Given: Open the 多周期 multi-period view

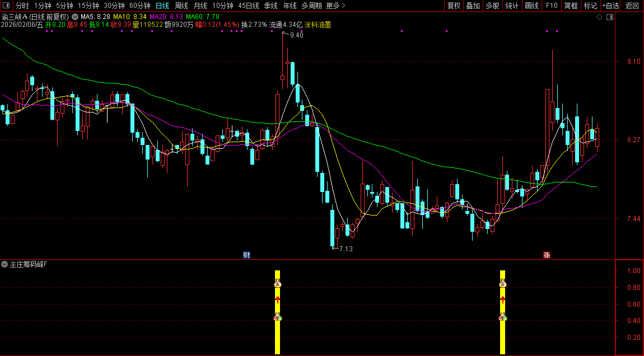Looking at the screenshot, I should tap(311, 6).
